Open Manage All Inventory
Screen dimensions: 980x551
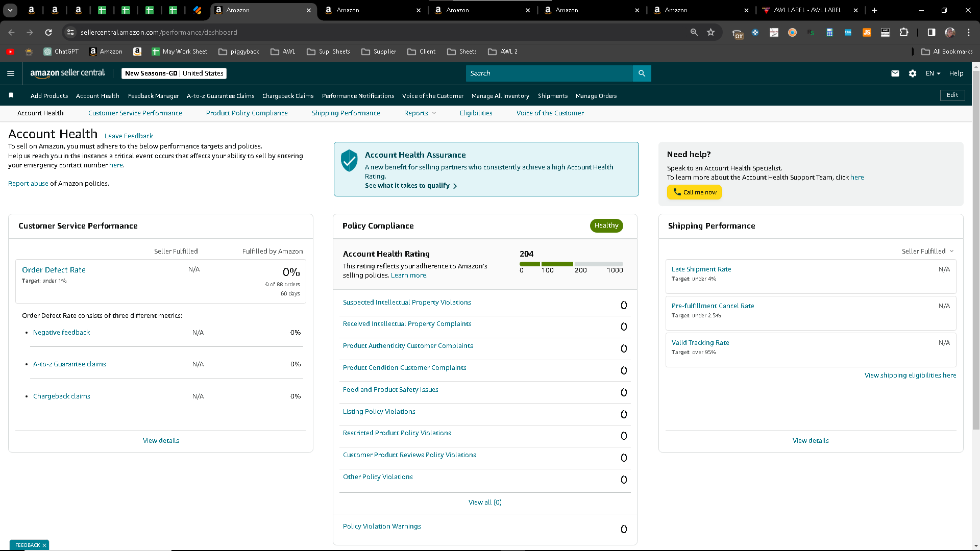pyautogui.click(x=500, y=96)
